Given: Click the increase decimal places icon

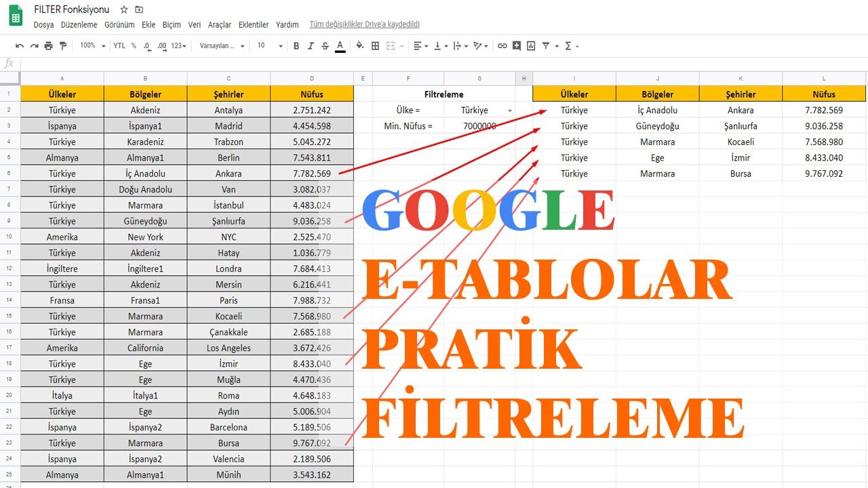Looking at the screenshot, I should point(161,46).
